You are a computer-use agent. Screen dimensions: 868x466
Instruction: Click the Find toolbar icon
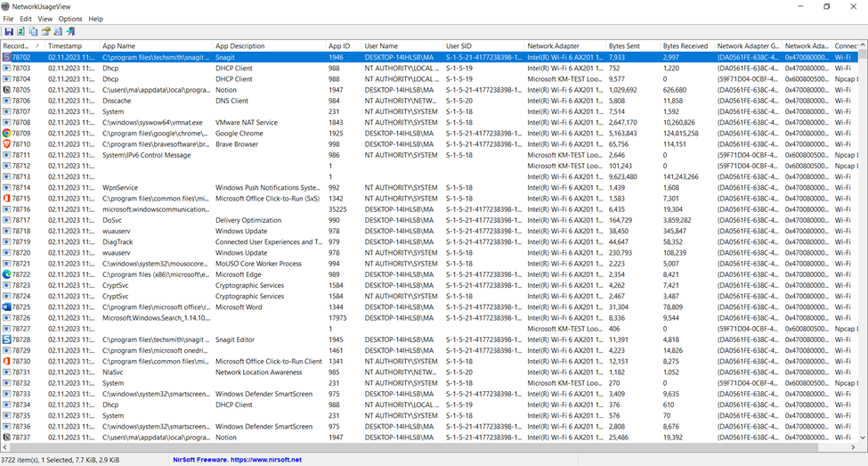pos(58,31)
